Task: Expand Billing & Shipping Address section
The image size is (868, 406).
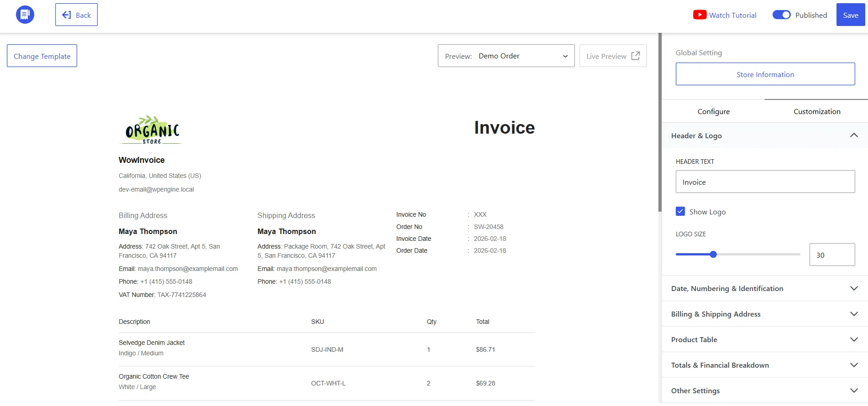Action: [765, 314]
